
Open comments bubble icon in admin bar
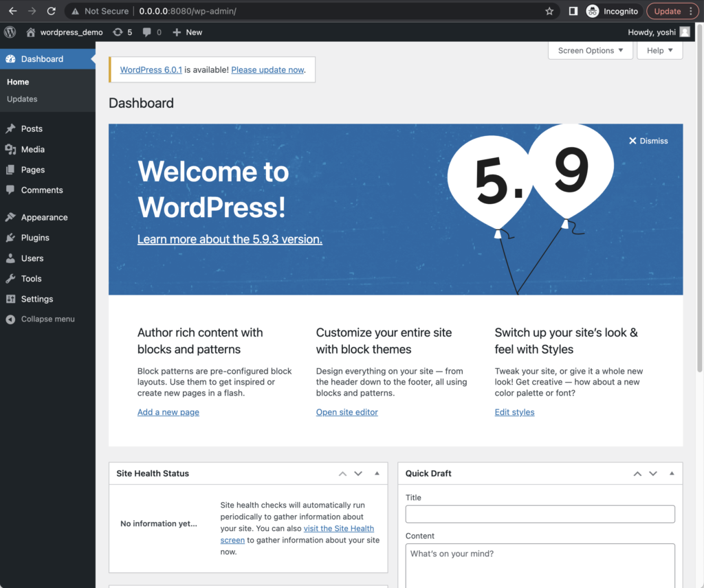tap(147, 32)
